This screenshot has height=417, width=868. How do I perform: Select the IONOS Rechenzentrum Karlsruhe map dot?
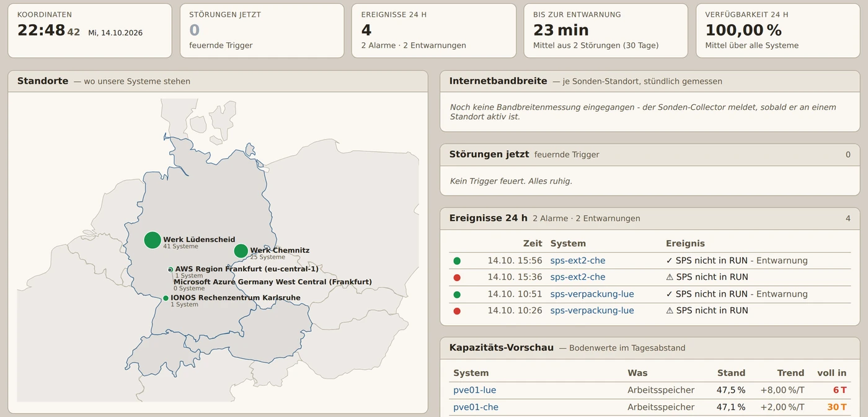point(166,298)
